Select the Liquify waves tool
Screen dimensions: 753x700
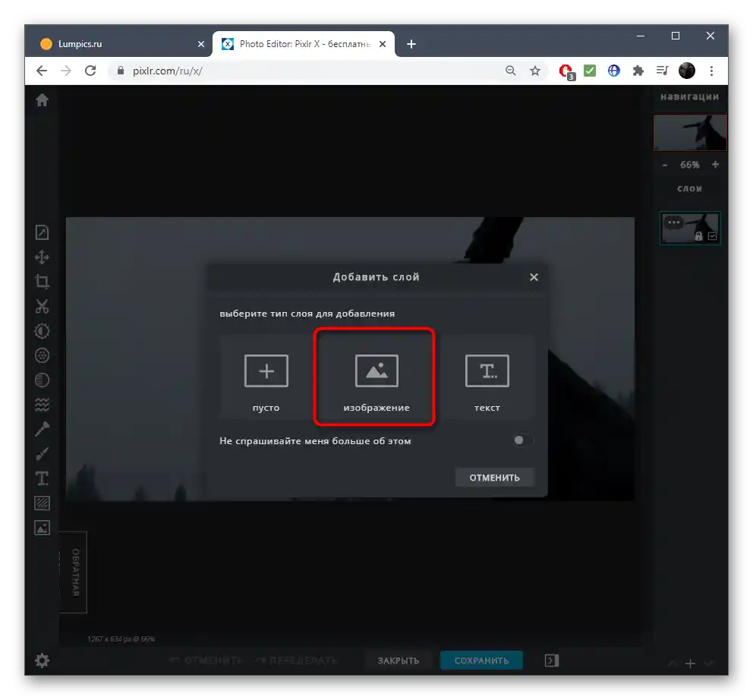pyautogui.click(x=42, y=405)
